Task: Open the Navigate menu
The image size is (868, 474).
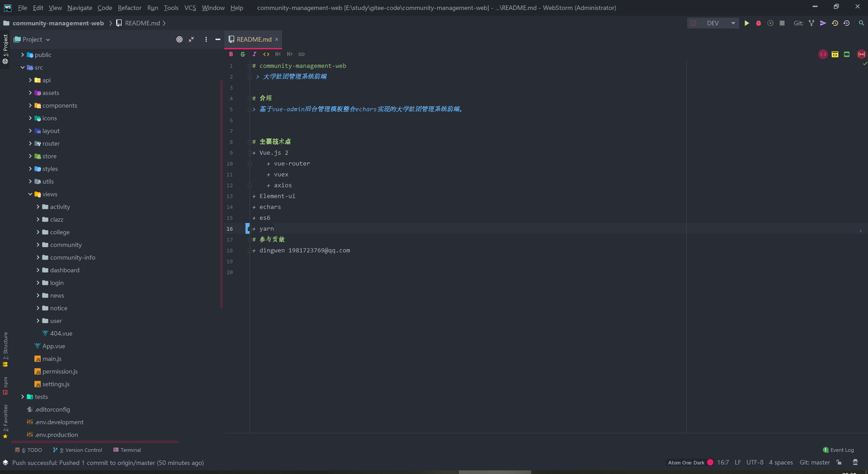Action: coord(80,8)
